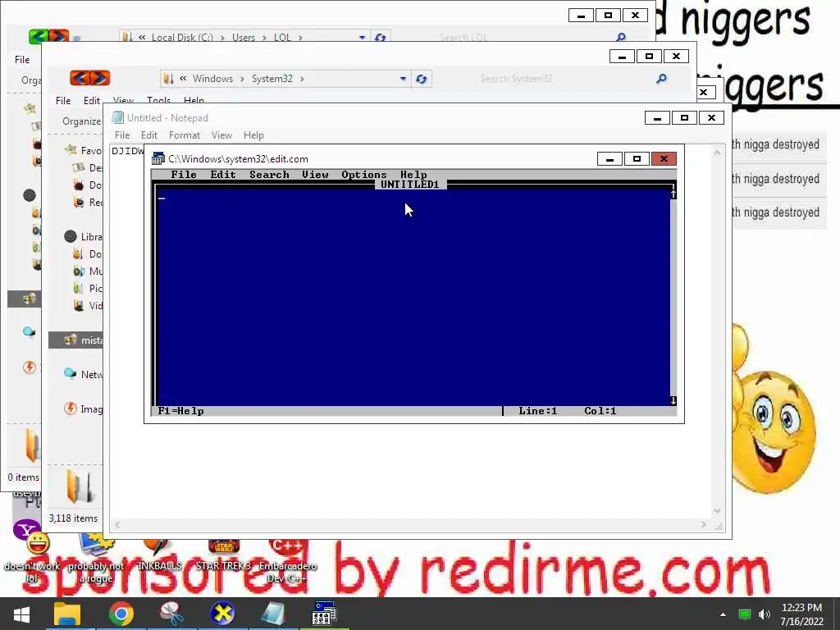Click the yellow X taskbar icon
This screenshot has width=840, height=630.
pos(222,614)
